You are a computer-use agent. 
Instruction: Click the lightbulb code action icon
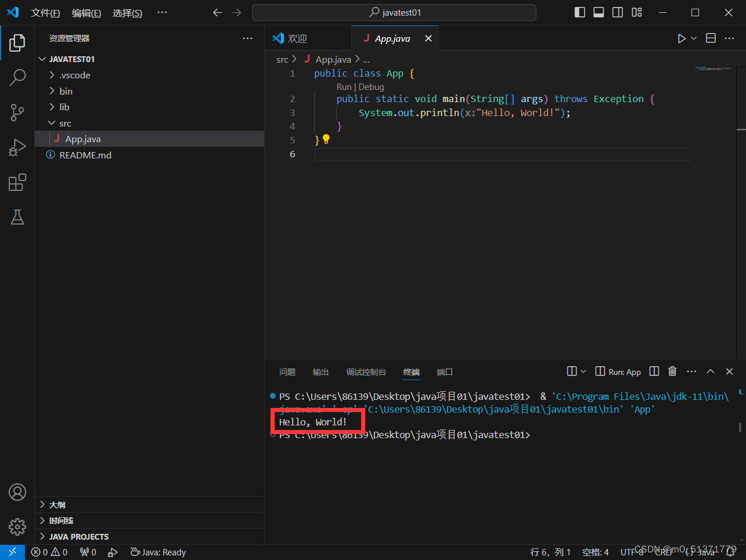point(326,139)
